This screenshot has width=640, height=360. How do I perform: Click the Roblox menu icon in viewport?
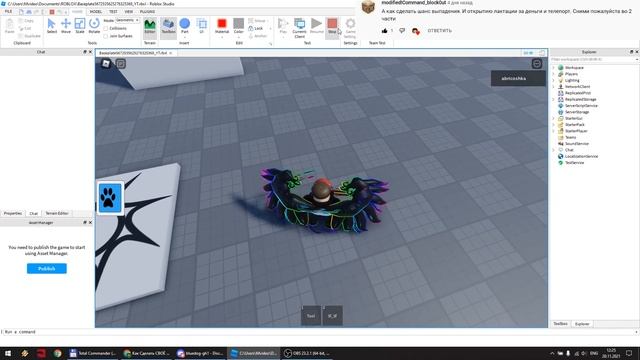tap(106, 63)
